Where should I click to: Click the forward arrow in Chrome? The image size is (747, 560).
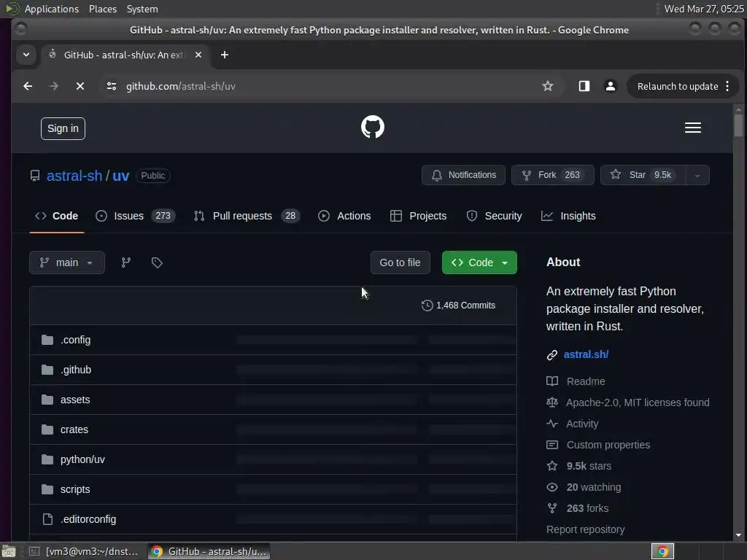(x=54, y=86)
